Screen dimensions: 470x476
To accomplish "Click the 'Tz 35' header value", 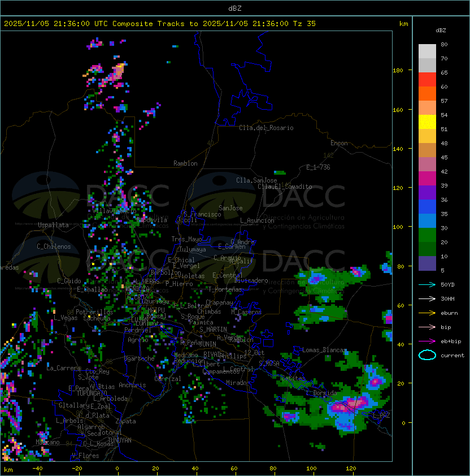I will pos(304,24).
